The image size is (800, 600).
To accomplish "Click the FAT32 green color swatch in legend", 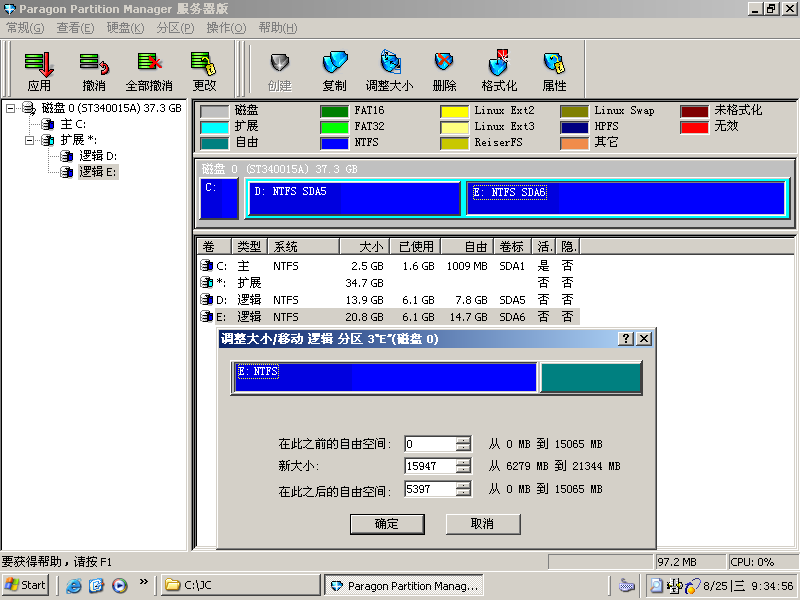I will tap(334, 127).
